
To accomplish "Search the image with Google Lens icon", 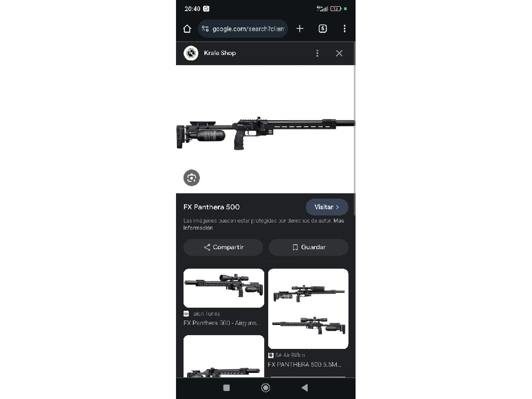I will click(x=192, y=178).
